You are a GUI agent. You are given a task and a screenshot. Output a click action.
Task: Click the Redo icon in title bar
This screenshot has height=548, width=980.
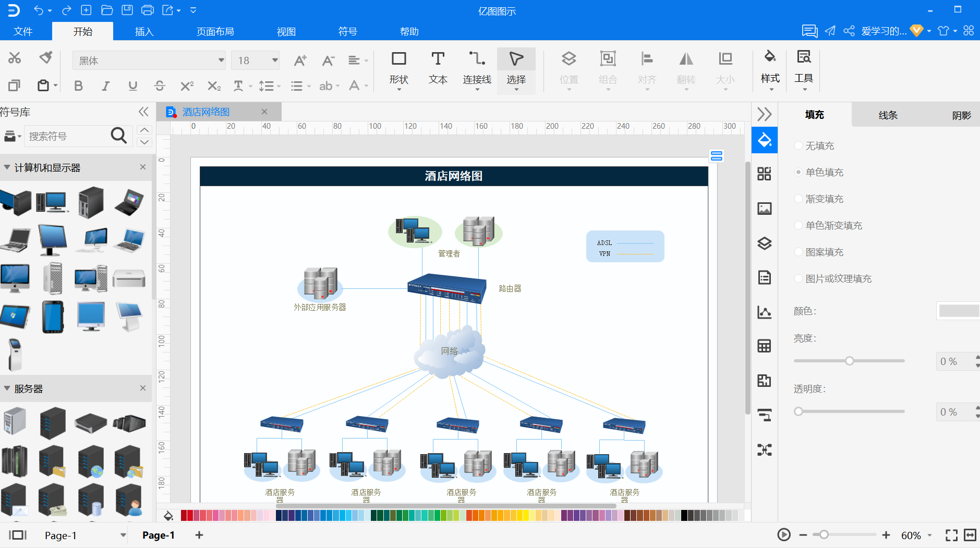(x=66, y=10)
